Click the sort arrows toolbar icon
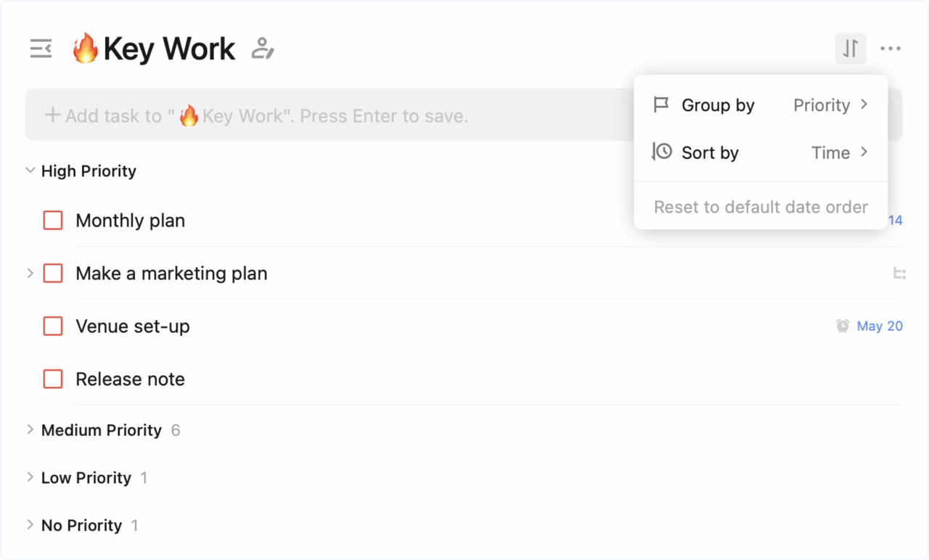 [x=850, y=48]
